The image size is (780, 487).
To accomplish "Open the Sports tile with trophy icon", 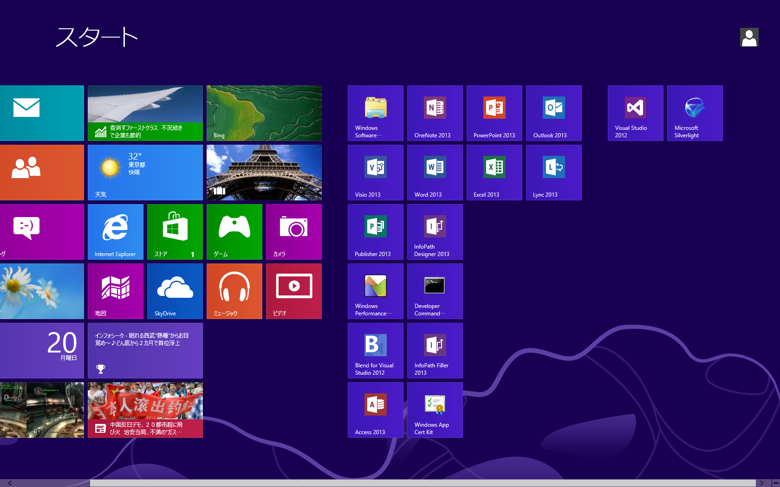I will pos(145,351).
